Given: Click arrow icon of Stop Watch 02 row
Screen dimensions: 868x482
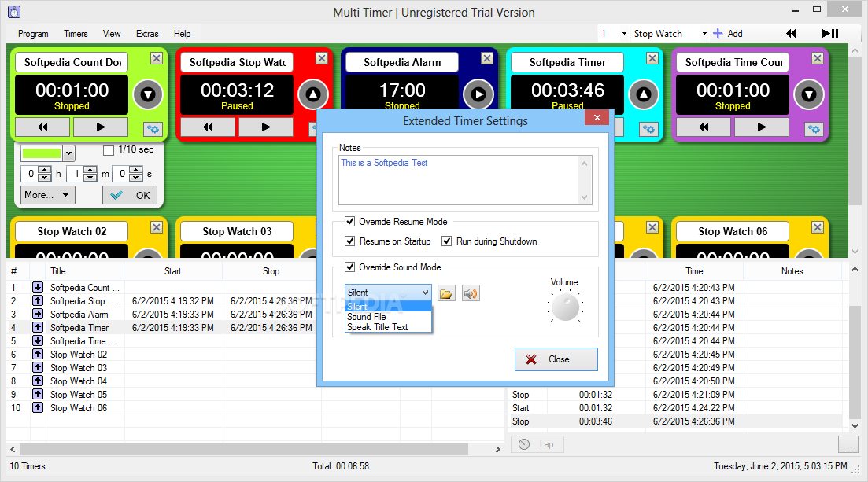Looking at the screenshot, I should pyautogui.click(x=38, y=354).
